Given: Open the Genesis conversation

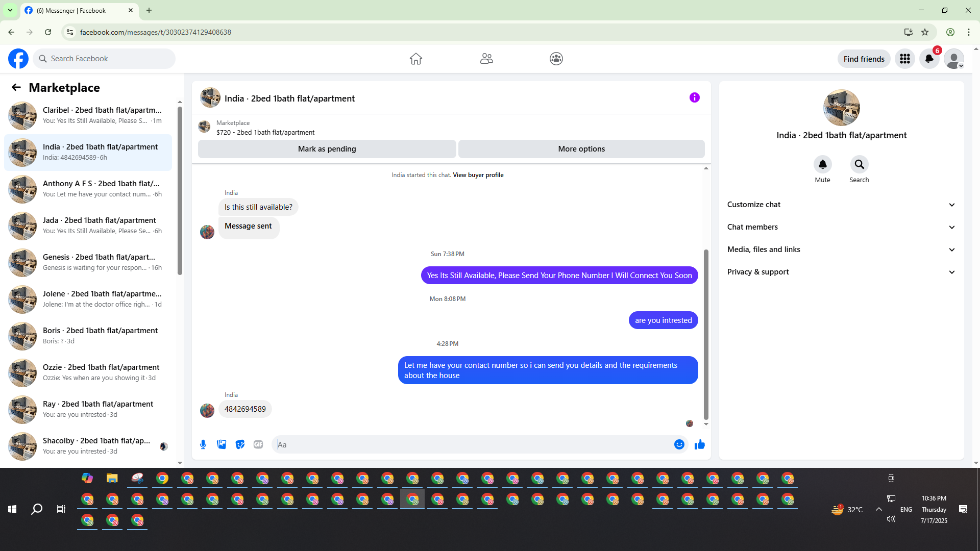Looking at the screenshot, I should tap(88, 263).
